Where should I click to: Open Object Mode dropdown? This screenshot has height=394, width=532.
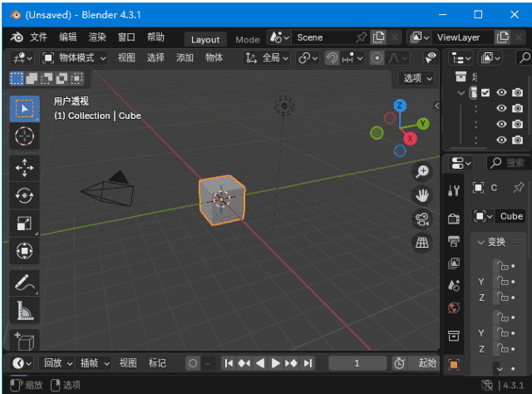click(74, 58)
